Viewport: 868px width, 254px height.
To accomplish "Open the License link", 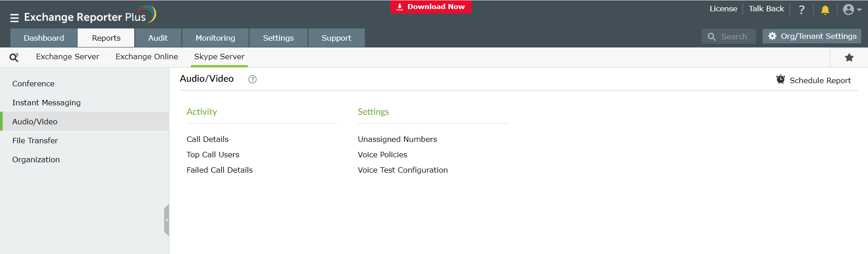I will [x=723, y=9].
